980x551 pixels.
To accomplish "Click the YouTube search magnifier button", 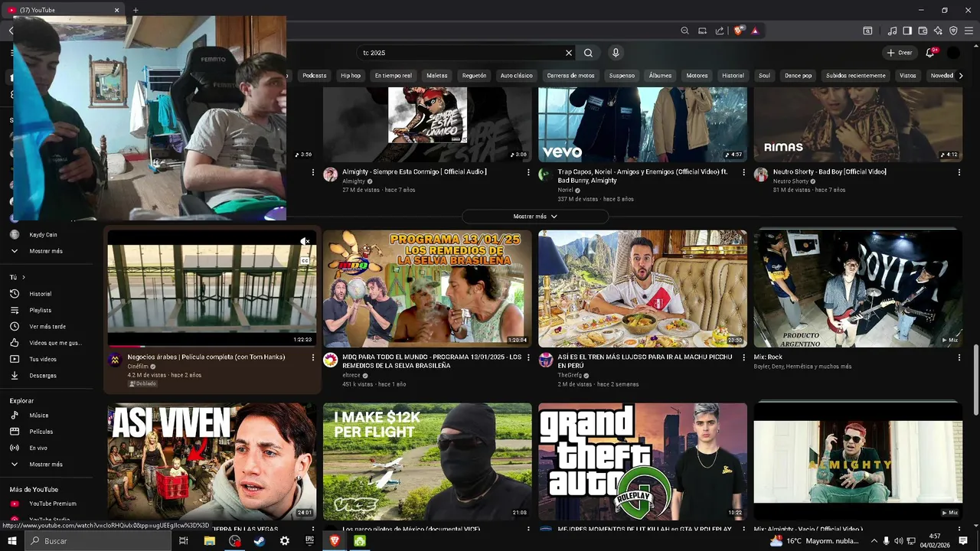I will click(x=588, y=53).
